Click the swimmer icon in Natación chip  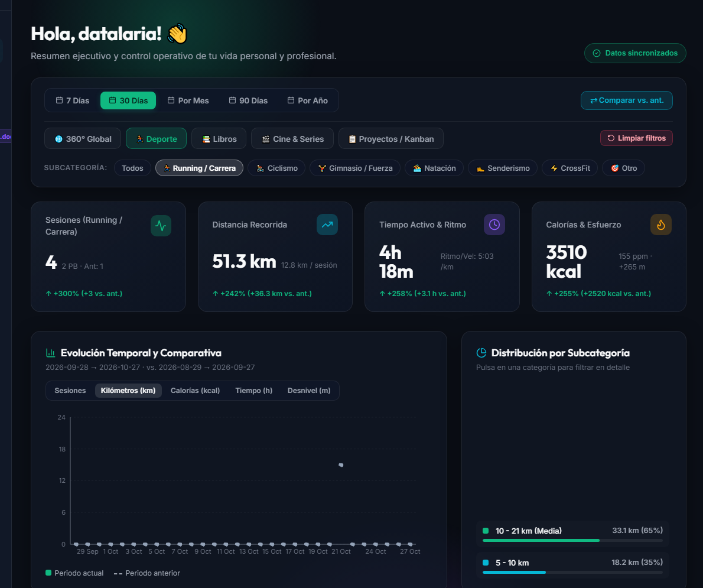pyautogui.click(x=418, y=168)
